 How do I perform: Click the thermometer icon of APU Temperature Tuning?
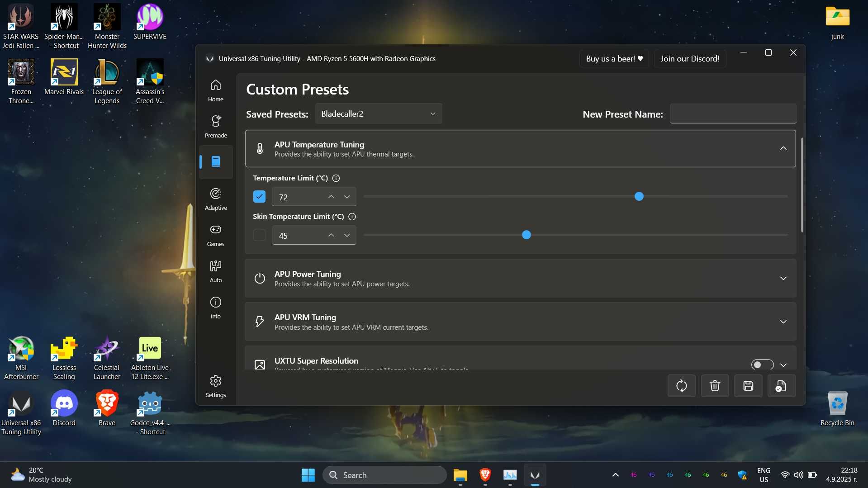click(260, 149)
